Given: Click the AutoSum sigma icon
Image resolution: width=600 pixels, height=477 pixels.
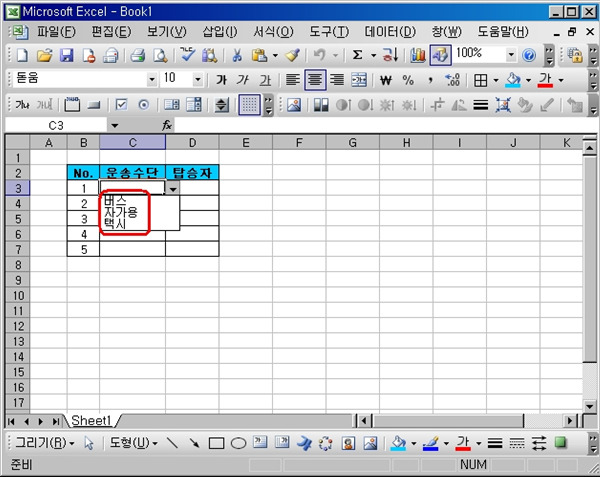Looking at the screenshot, I should pos(358,56).
